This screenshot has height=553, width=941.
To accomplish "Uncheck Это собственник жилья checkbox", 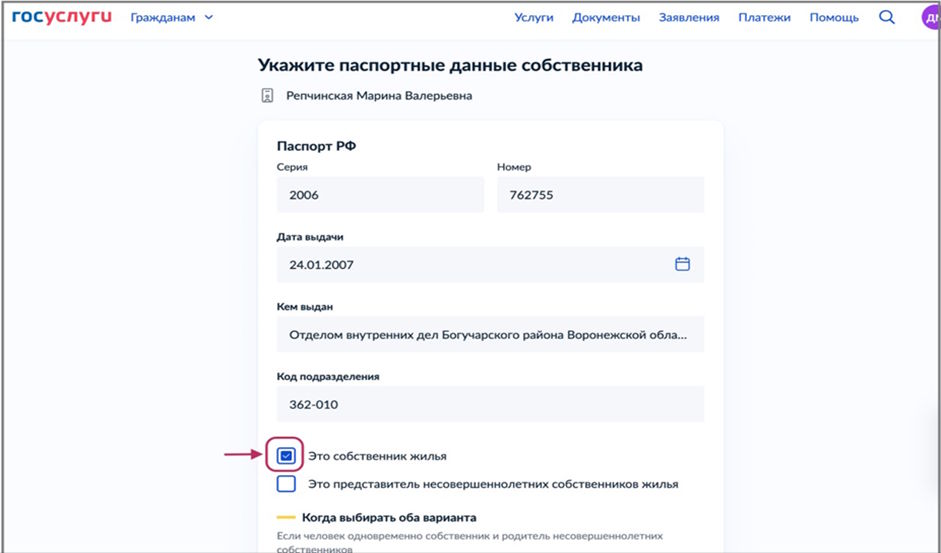I will point(286,456).
